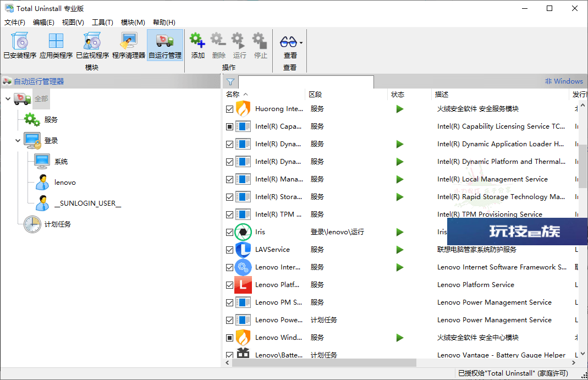The height and width of the screenshot is (380, 588).
Task: Click the 运行 toolbar icon
Action: [x=240, y=41]
